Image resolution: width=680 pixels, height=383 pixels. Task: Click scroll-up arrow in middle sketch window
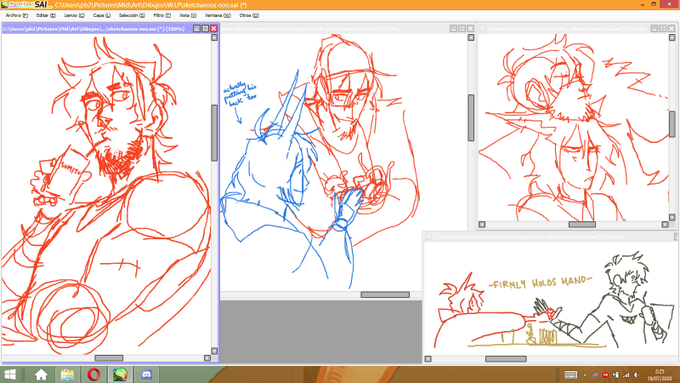[x=471, y=38]
